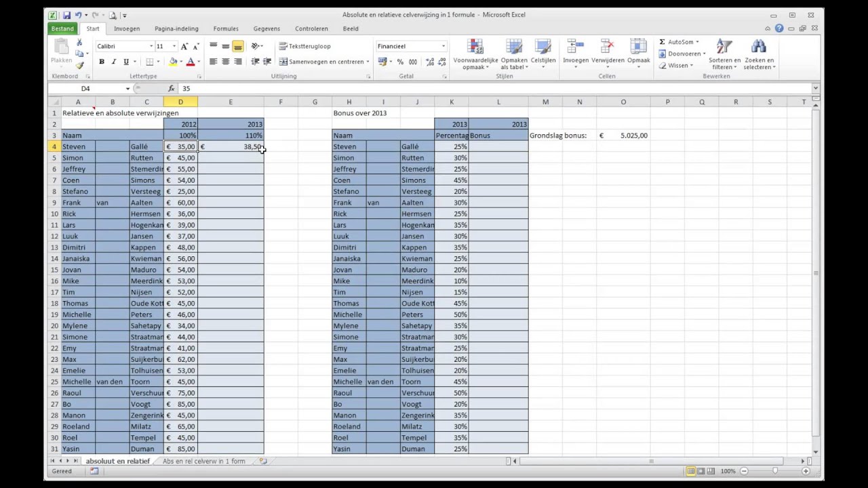Toggle right text alignment
868x488 pixels.
click(238, 62)
